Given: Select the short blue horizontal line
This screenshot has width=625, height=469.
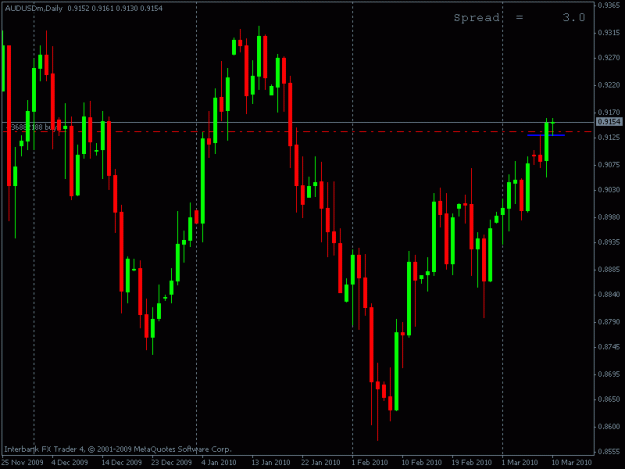Looking at the screenshot, I should point(546,135).
